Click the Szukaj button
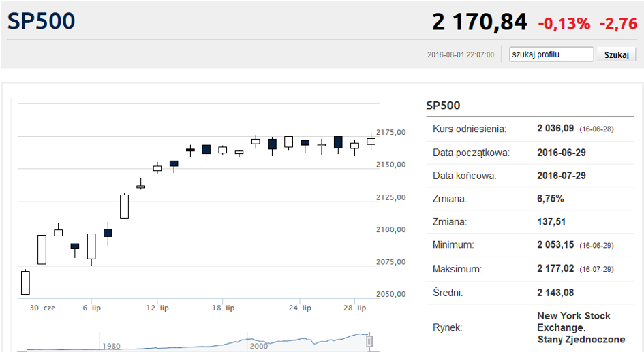 (x=616, y=54)
